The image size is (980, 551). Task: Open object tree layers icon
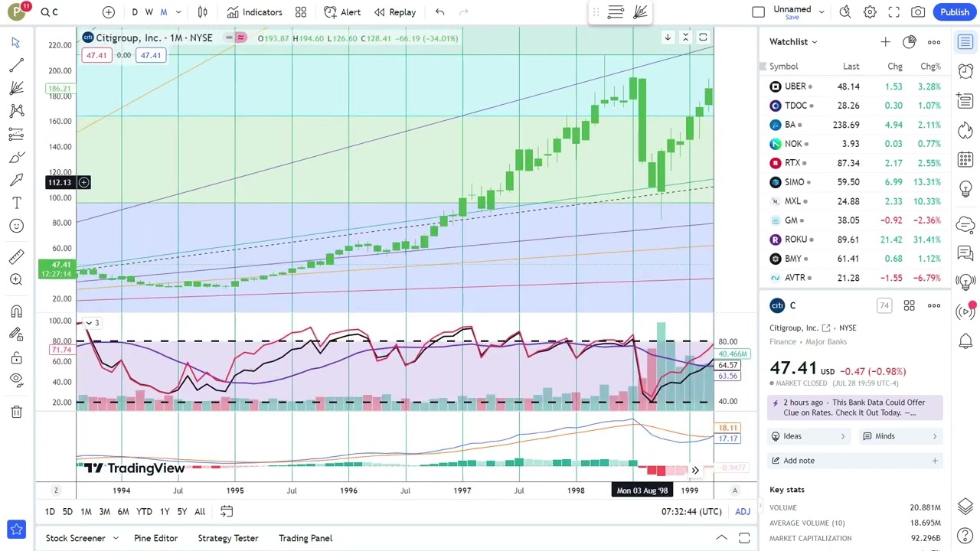coord(965,507)
